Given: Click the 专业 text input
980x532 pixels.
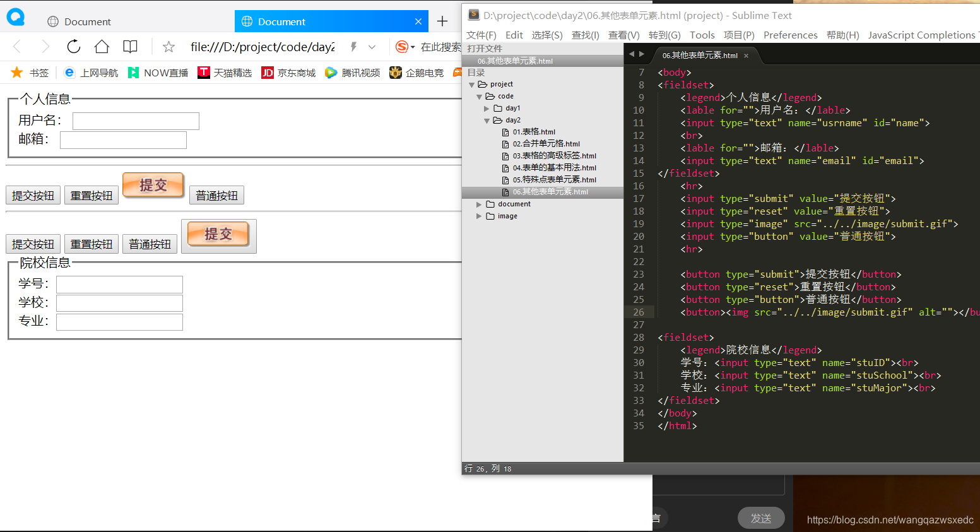Looking at the screenshot, I should [119, 322].
